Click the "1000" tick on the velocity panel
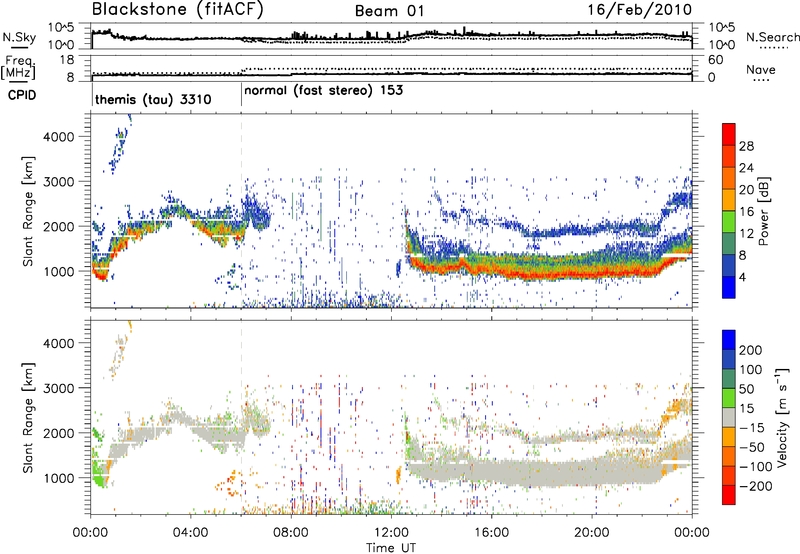 click(x=59, y=478)
